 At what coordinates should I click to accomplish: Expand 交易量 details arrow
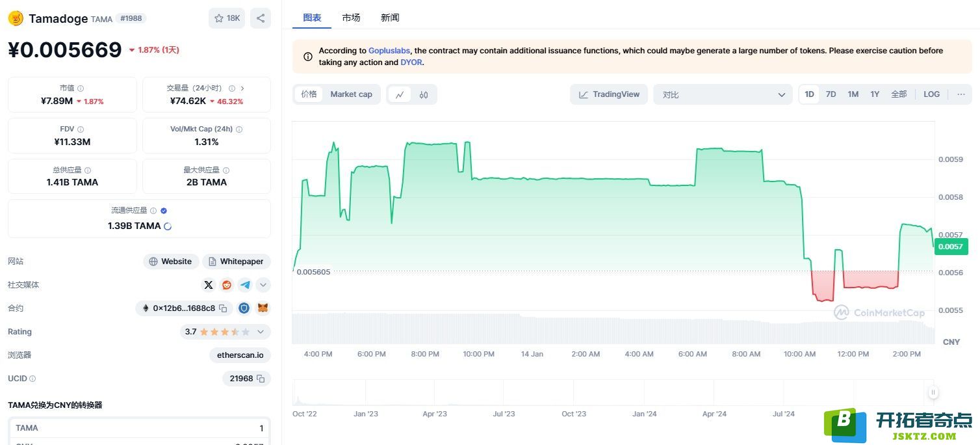coord(242,88)
